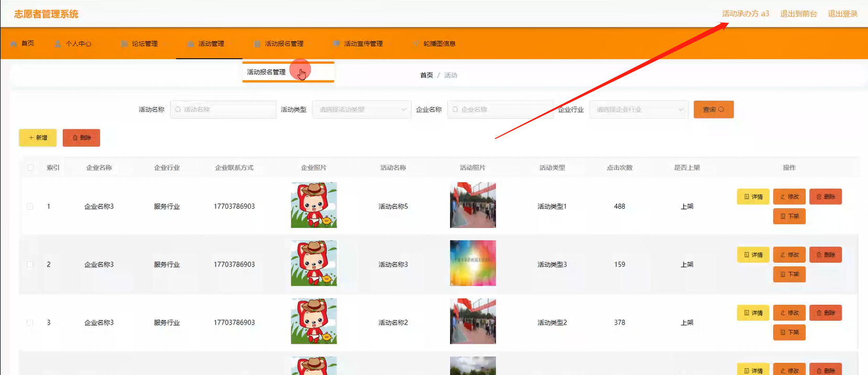Click 下架 for 活动名称3 row

click(789, 274)
